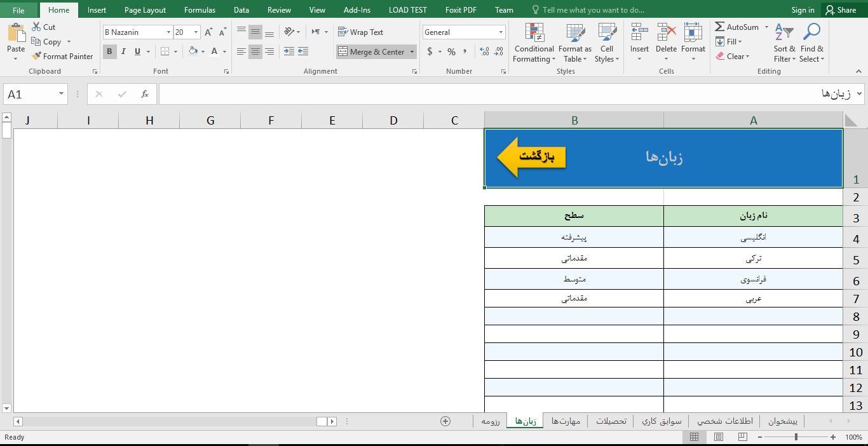Screen dimensions: 868x446
Task: Open the File tab
Action: pyautogui.click(x=18, y=10)
